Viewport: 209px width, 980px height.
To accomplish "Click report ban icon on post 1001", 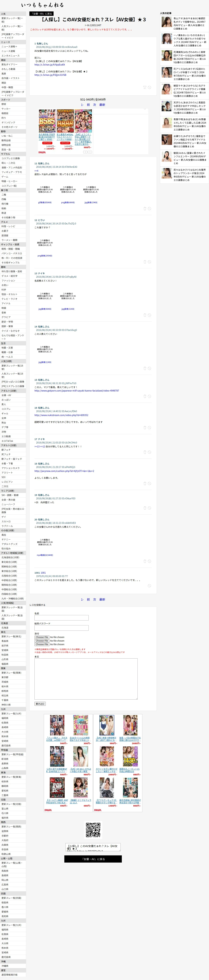I will [149, 586].
